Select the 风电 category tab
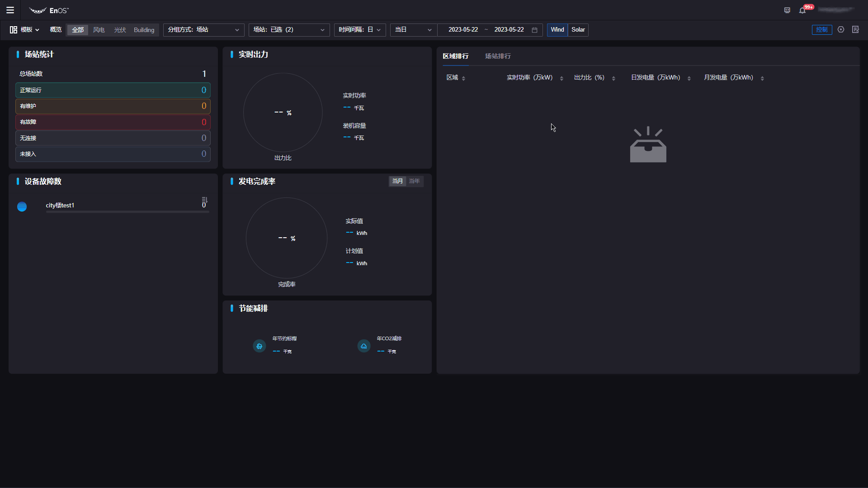This screenshot has width=868, height=488. click(99, 30)
